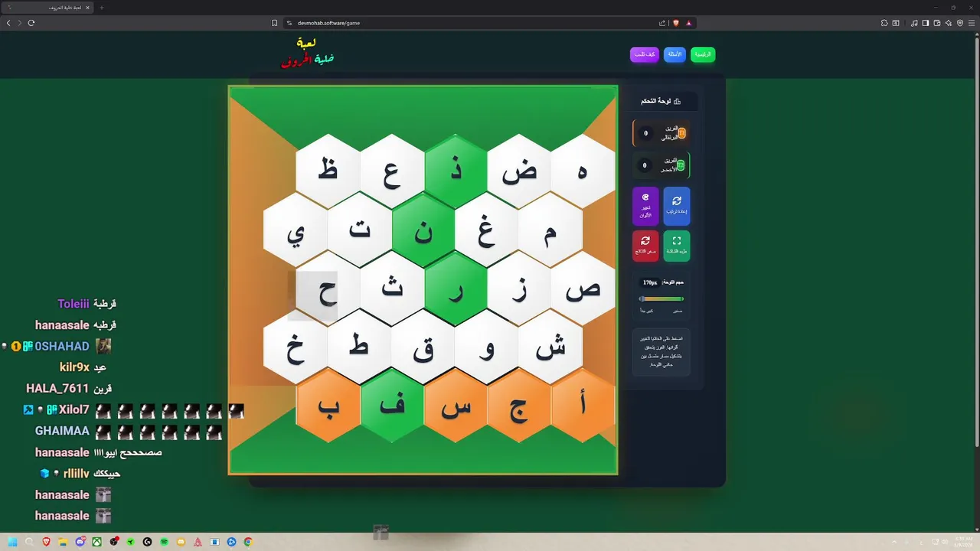Click the browser page vertical scrollbar
Screen dimensions: 980x551
point(977,241)
